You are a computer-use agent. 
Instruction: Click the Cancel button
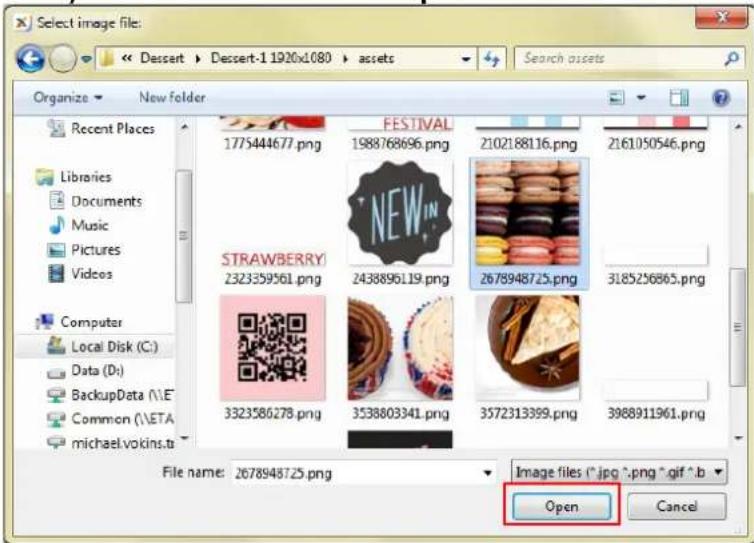(x=677, y=506)
